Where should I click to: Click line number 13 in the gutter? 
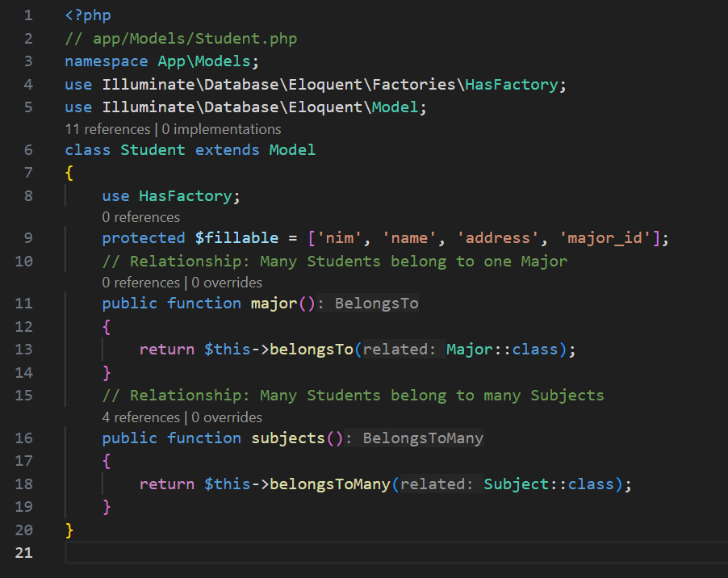(24, 350)
